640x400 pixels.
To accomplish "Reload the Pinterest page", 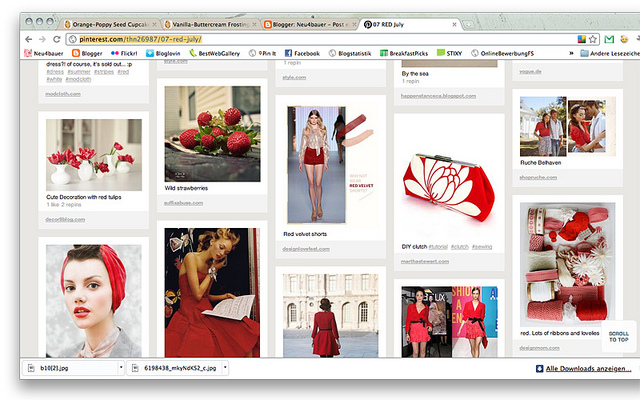I will click(x=57, y=38).
